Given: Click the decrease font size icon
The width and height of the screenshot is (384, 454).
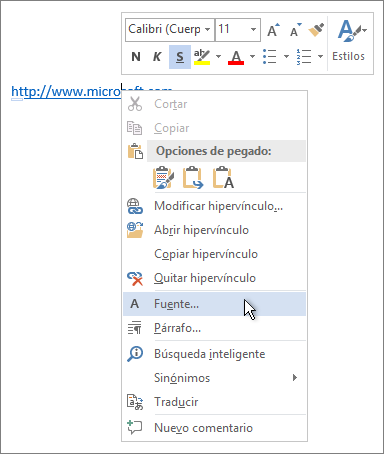Looking at the screenshot, I should [295, 30].
